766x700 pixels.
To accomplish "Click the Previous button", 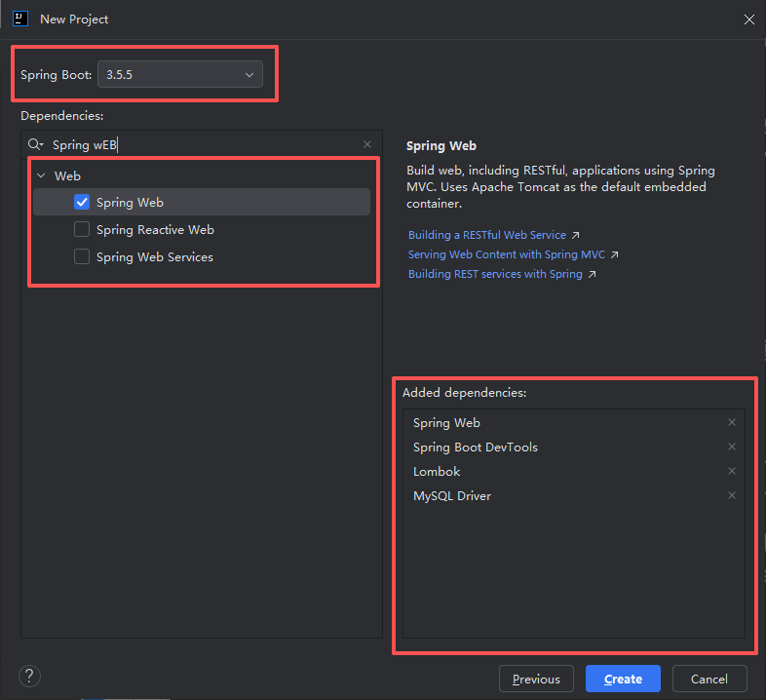I will coord(536,679).
